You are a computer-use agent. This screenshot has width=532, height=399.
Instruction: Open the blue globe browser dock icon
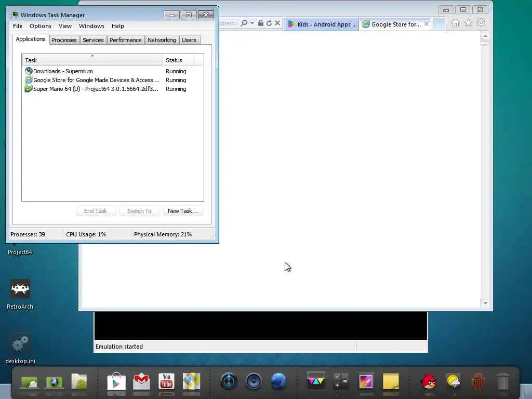(278, 381)
